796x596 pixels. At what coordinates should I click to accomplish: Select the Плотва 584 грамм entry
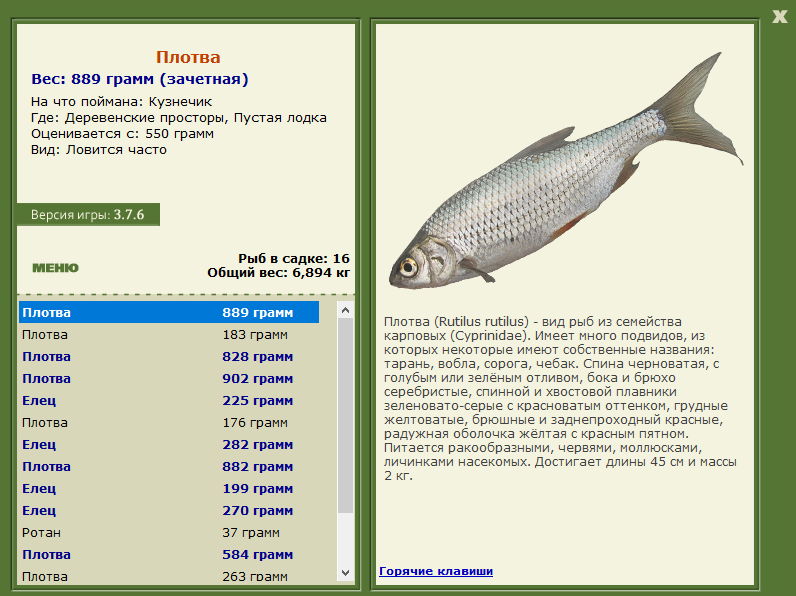tap(169, 554)
